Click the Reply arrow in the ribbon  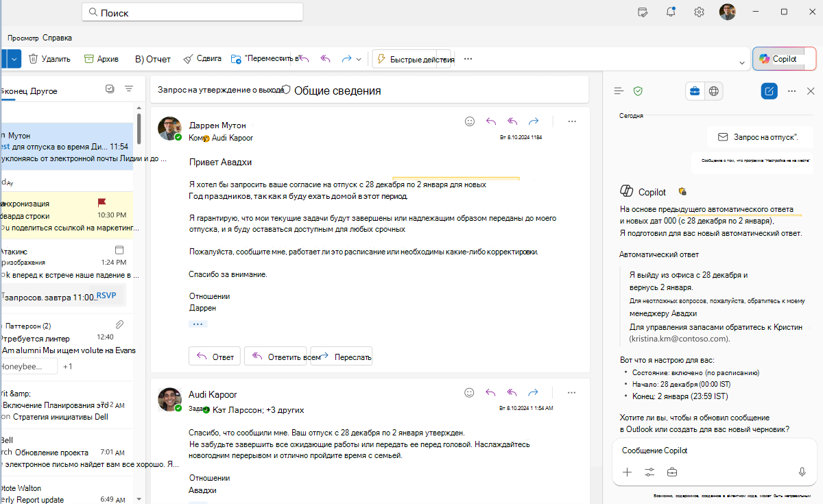coord(305,59)
